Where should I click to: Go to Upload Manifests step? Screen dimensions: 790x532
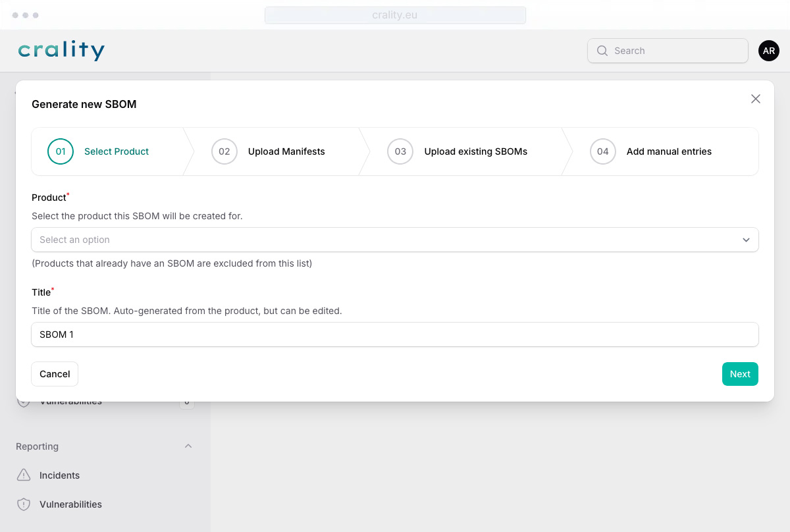coord(286,151)
